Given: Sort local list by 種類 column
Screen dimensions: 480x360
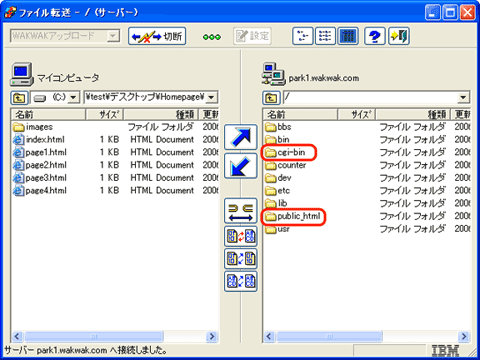Looking at the screenshot, I should 161,115.
